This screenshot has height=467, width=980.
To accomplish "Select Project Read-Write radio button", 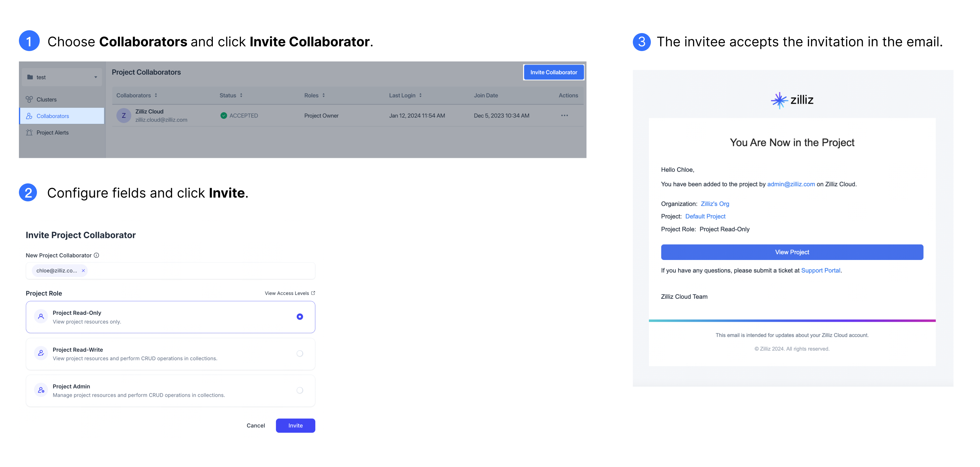I will pos(299,354).
